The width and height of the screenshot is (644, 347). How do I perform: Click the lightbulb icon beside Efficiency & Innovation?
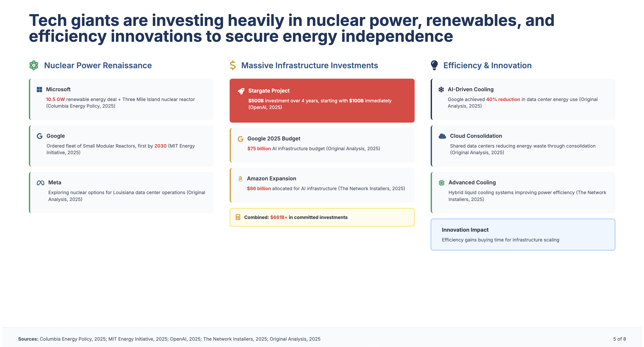434,65
